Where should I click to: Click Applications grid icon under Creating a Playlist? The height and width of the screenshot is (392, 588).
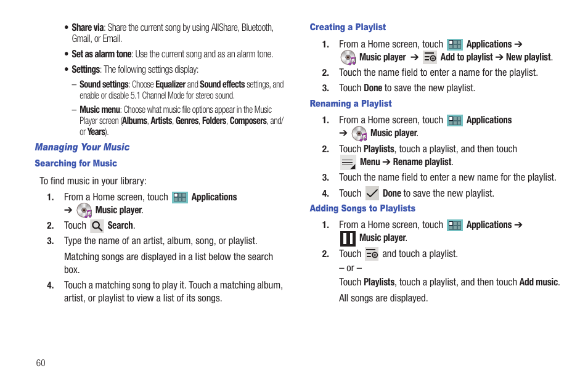click(454, 44)
